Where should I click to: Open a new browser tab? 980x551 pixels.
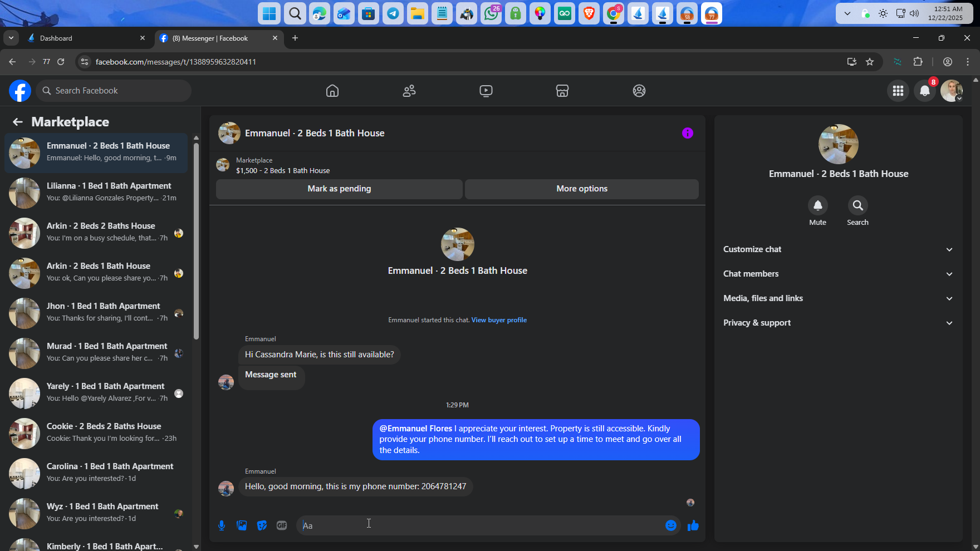pyautogui.click(x=295, y=38)
